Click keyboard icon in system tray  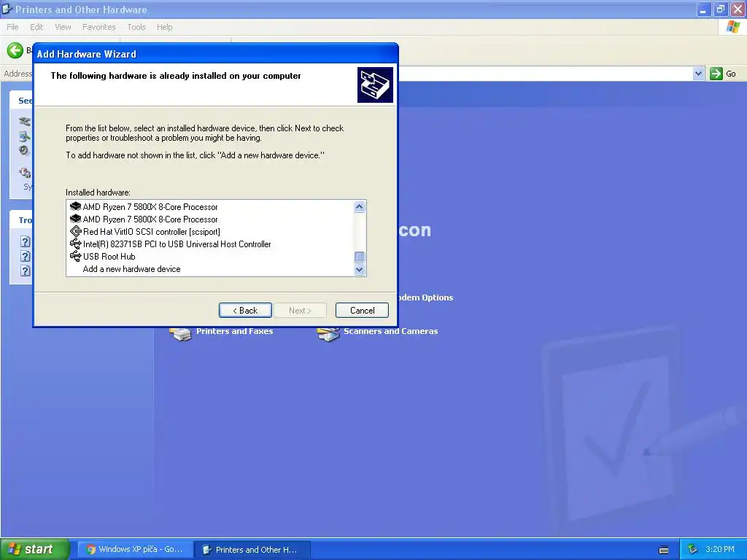click(x=663, y=550)
